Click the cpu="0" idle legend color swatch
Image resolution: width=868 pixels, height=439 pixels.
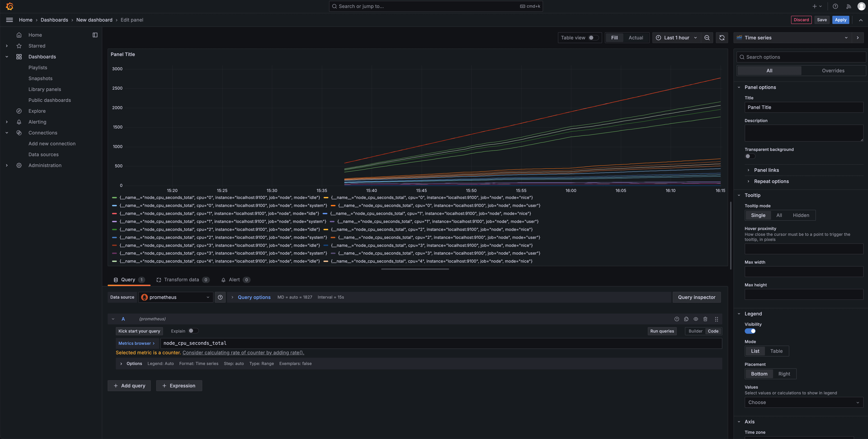coord(115,197)
